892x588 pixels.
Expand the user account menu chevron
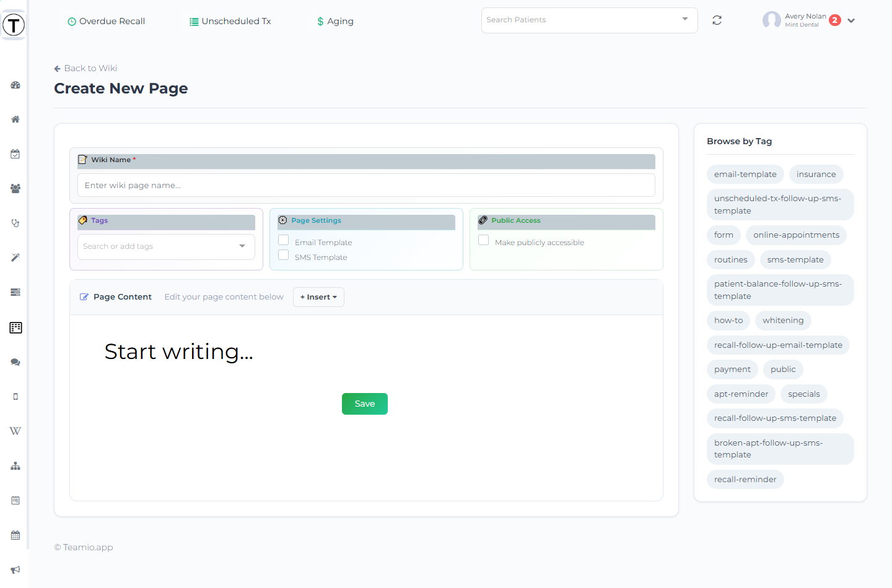tap(851, 20)
